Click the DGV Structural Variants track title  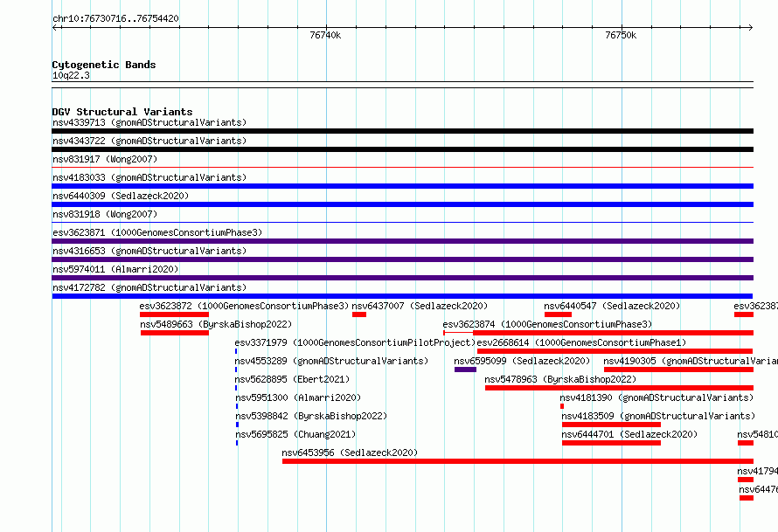[122, 112]
